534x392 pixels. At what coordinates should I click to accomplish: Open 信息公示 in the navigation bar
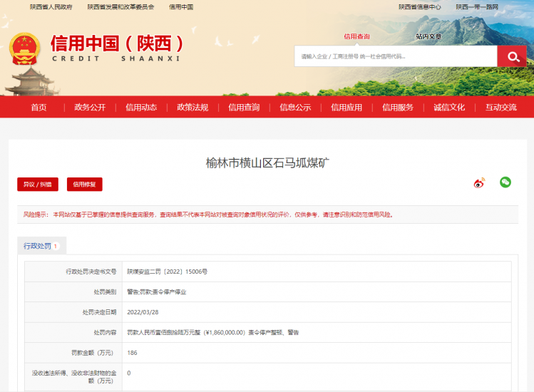click(x=295, y=108)
